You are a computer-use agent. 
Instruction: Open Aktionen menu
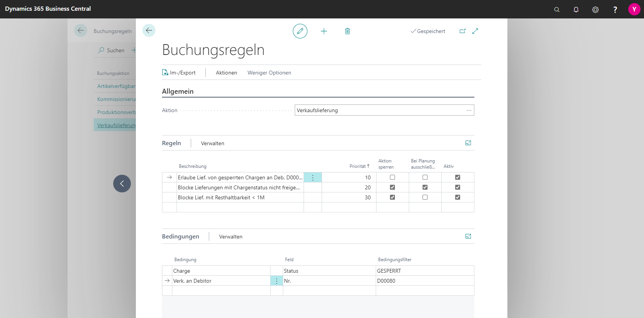click(226, 73)
